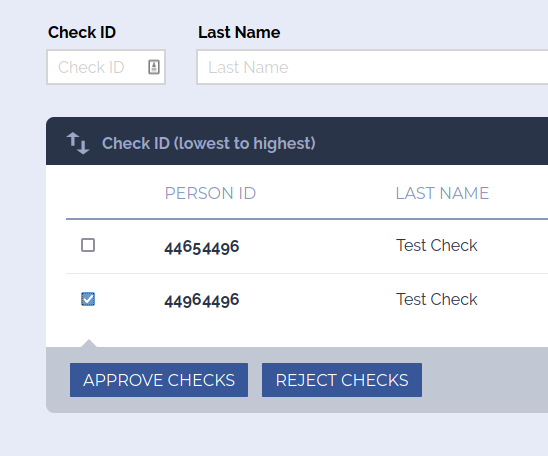Viewport: 548px width, 456px height.
Task: Click the ID card icon in Check ID field
Action: (154, 67)
